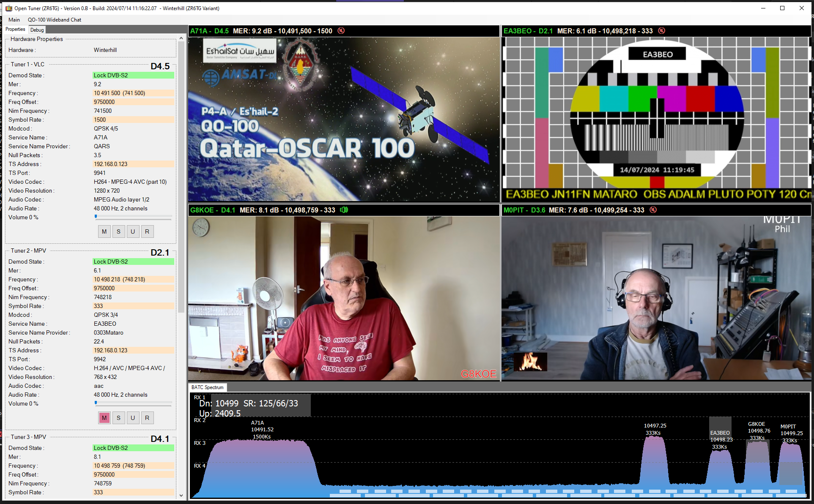Click Tuner 2 provider 0303Mataro value
814x504 pixels.
109,332
